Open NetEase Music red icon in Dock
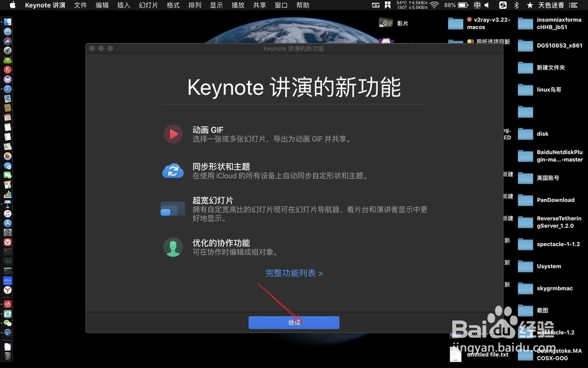Screen dimensions: 588x368 [x=8, y=304]
